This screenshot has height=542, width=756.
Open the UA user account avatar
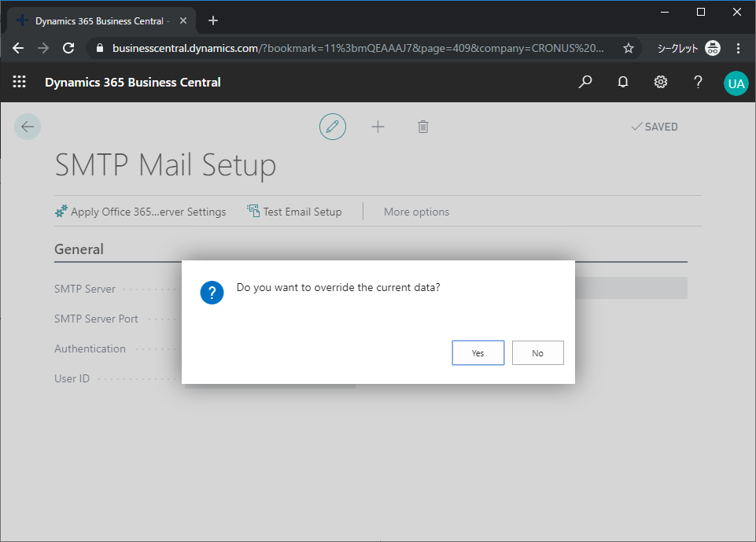click(736, 83)
